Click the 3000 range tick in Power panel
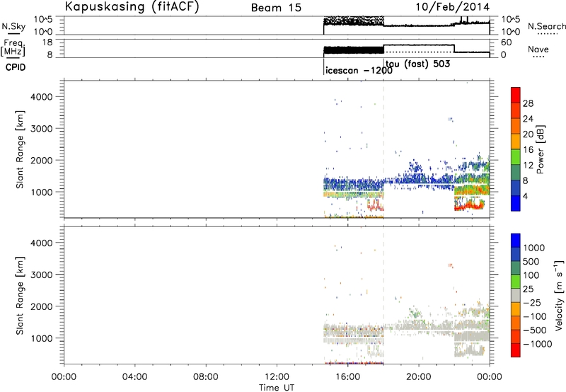566x392 pixels. pos(42,129)
